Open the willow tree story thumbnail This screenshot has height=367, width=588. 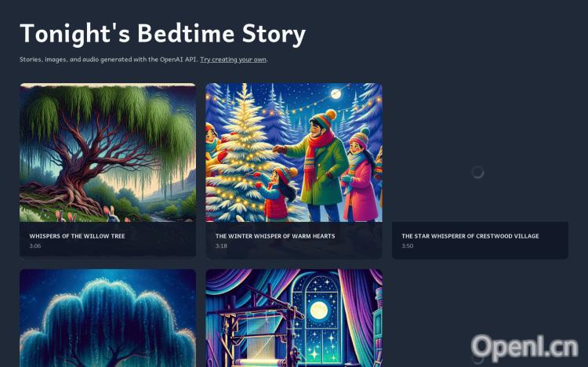[x=107, y=152]
